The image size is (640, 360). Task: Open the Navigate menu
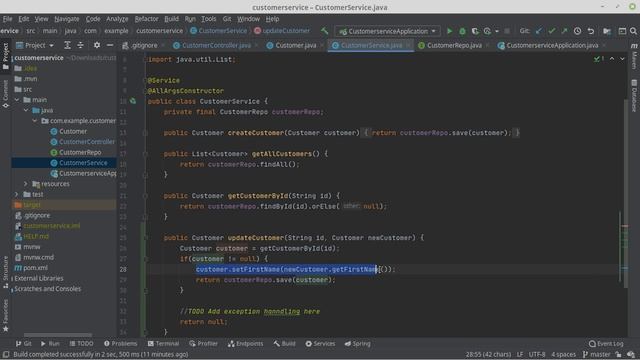point(67,19)
